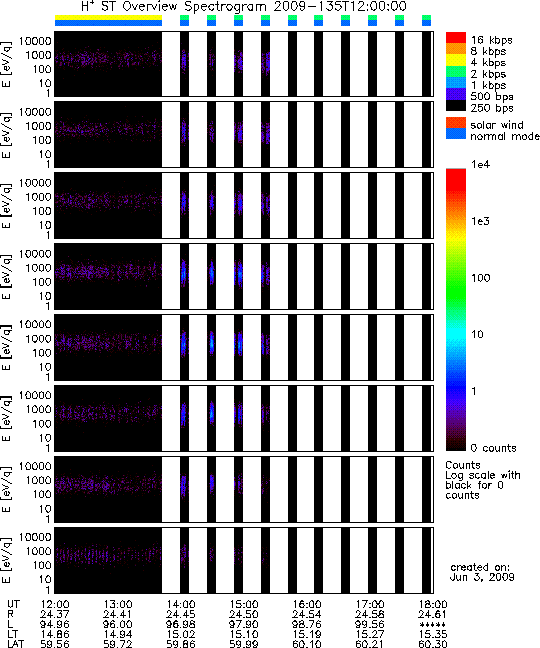
Task: Click the '1e4' color scale label
Action: [x=481, y=164]
